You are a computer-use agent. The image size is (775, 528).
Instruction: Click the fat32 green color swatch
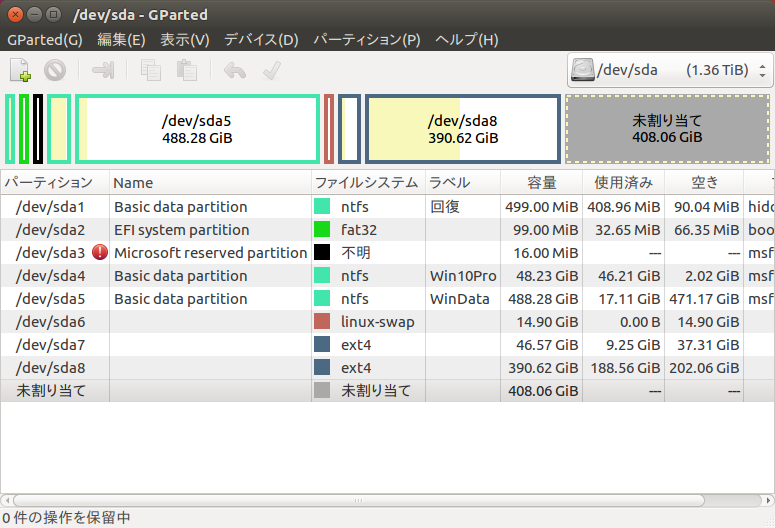322,230
